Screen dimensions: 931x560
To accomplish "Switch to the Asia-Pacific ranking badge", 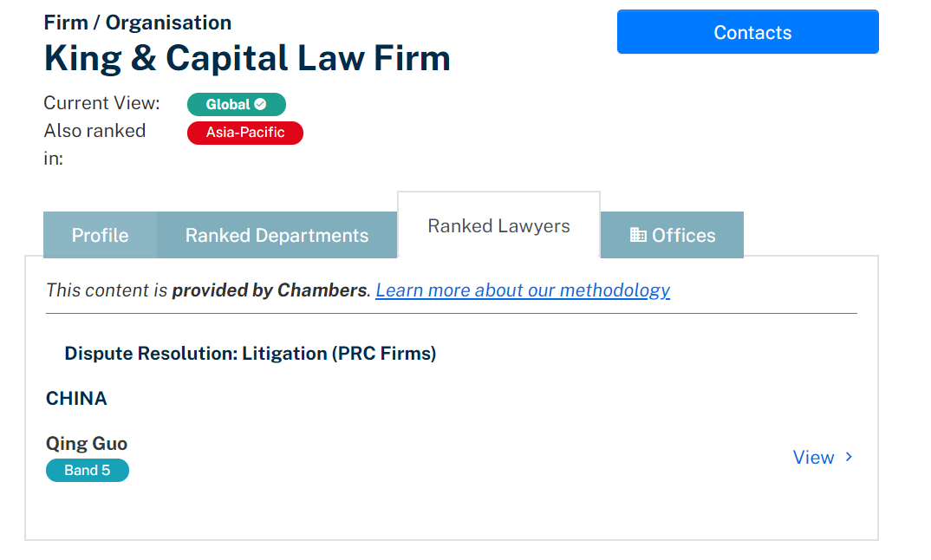I will click(245, 133).
